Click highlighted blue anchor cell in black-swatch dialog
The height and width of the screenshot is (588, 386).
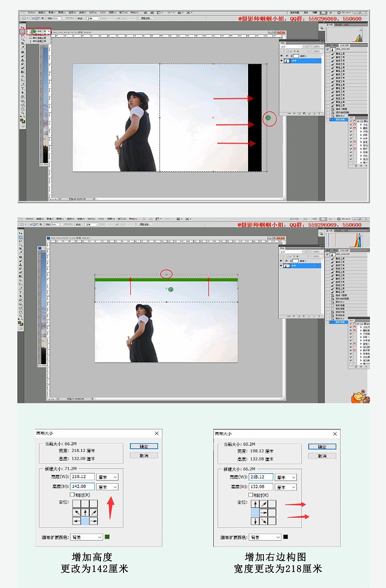(x=255, y=512)
